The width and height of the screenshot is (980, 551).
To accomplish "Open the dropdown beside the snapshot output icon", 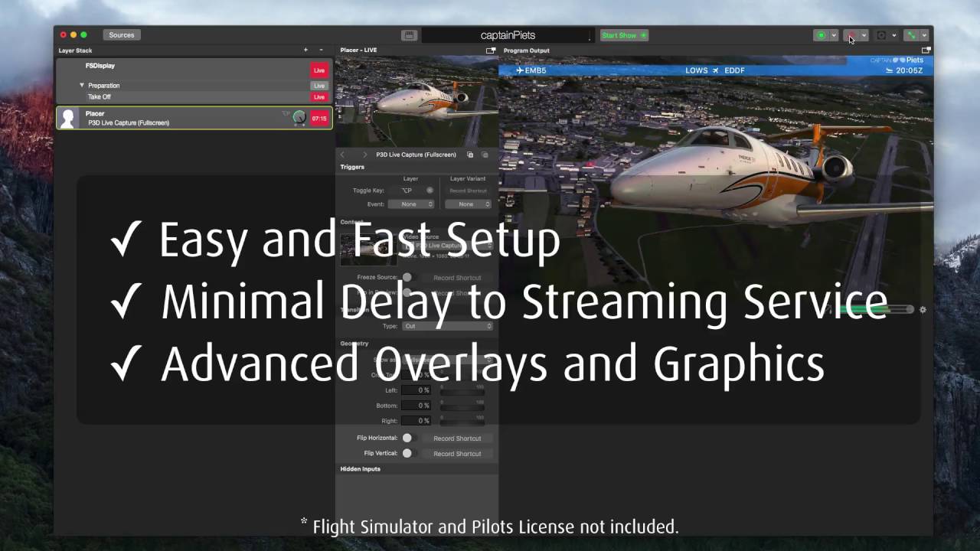I will (893, 35).
